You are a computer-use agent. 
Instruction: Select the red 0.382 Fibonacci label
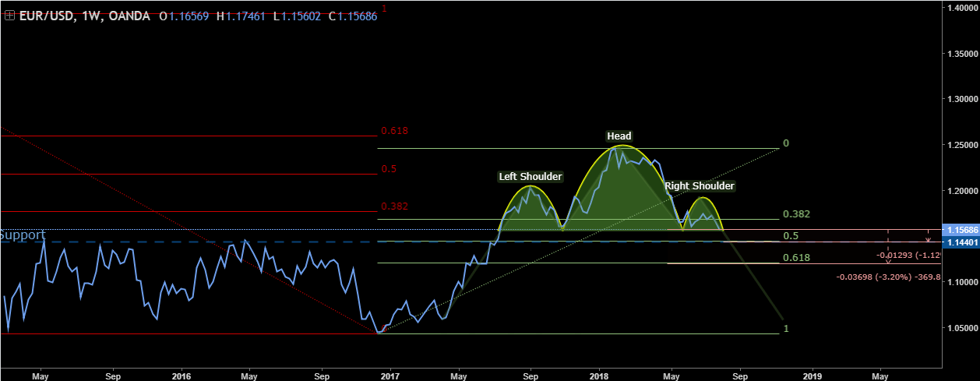click(394, 206)
